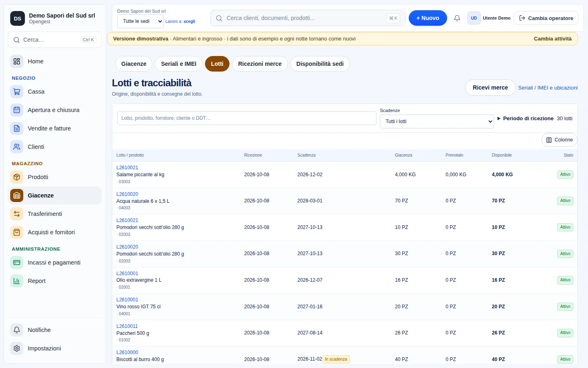Screen dimensions: 588x368
Task: Open the Tutte le sedi dropdown
Action: tap(140, 21)
